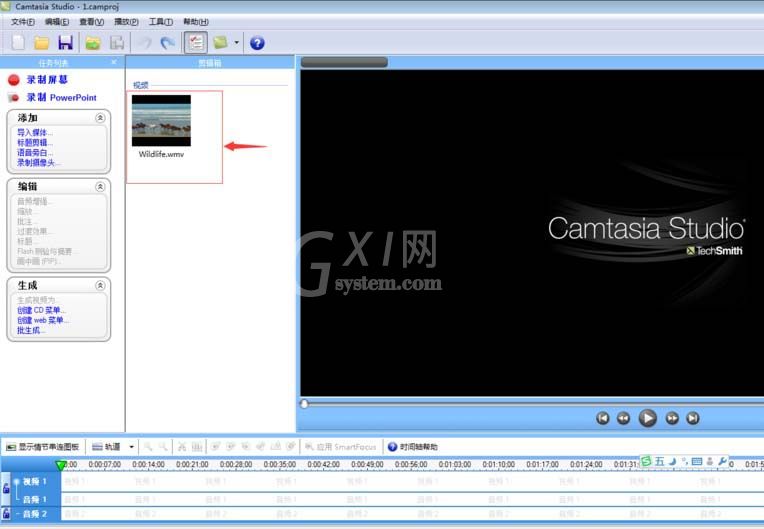Image resolution: width=764 pixels, height=529 pixels.
Task: Click the 0:00:21:00 mark on timeline ruler
Action: pyautogui.click(x=192, y=465)
